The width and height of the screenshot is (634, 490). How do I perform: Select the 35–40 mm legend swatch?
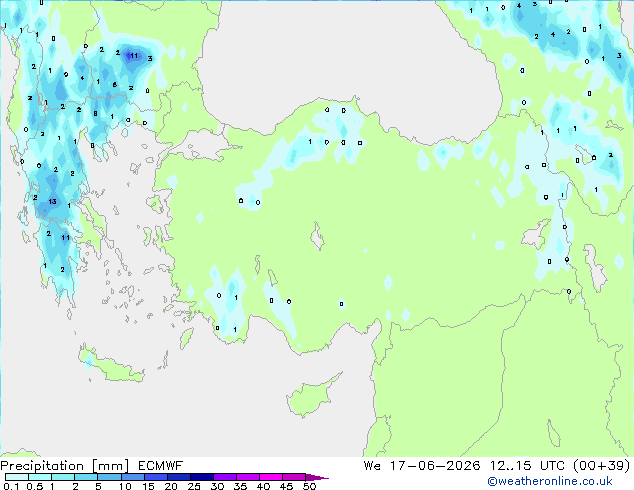(247, 477)
